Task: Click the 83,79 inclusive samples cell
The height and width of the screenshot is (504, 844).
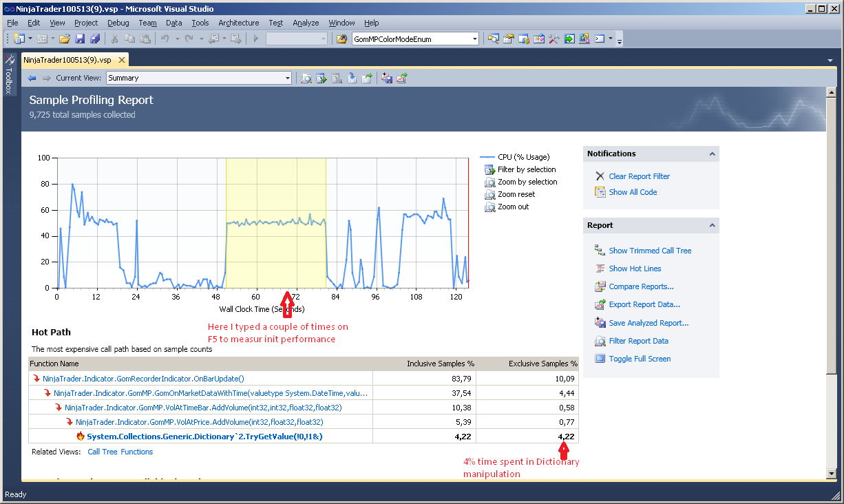Action: (x=424, y=378)
